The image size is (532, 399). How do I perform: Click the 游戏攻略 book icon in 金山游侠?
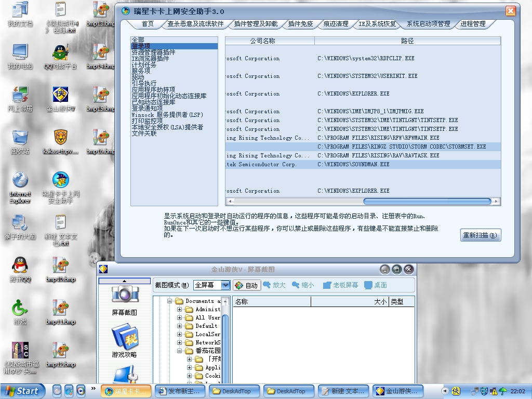click(125, 341)
